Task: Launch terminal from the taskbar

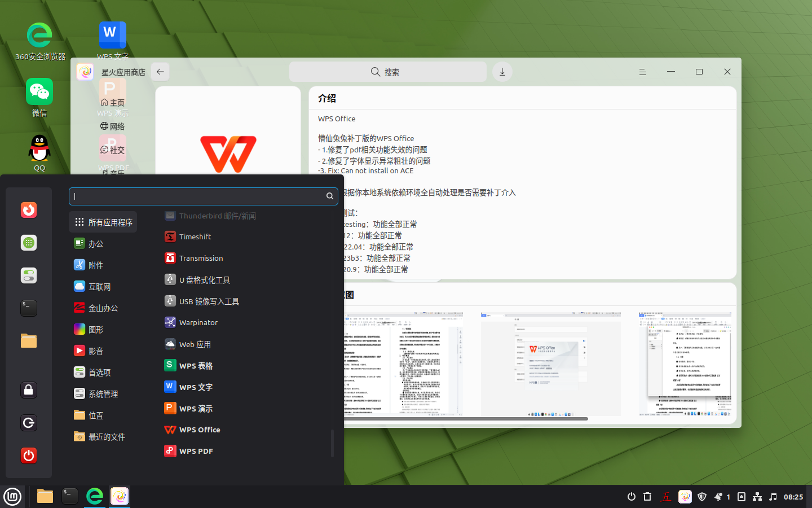Action: click(70, 496)
